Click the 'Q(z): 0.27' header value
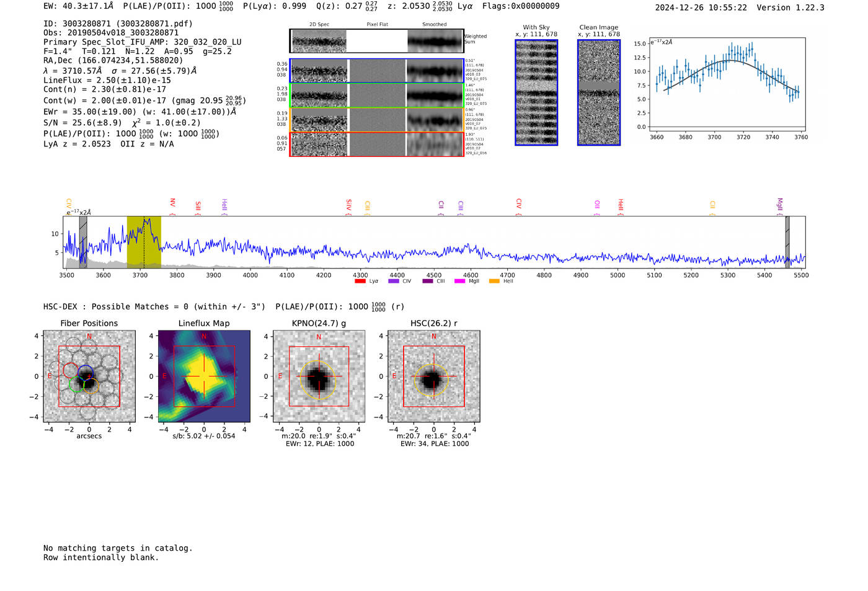Viewport: 868px width, 591px height. [x=347, y=6]
